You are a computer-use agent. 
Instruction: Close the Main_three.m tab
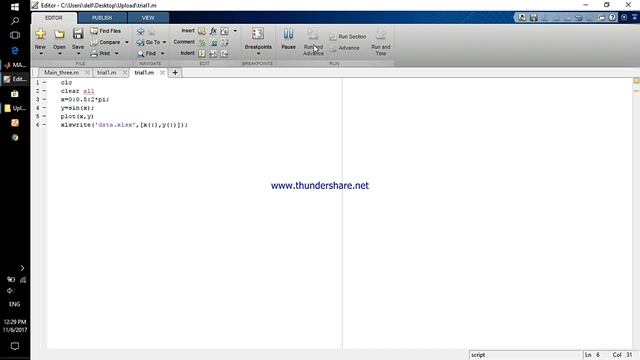87,73
